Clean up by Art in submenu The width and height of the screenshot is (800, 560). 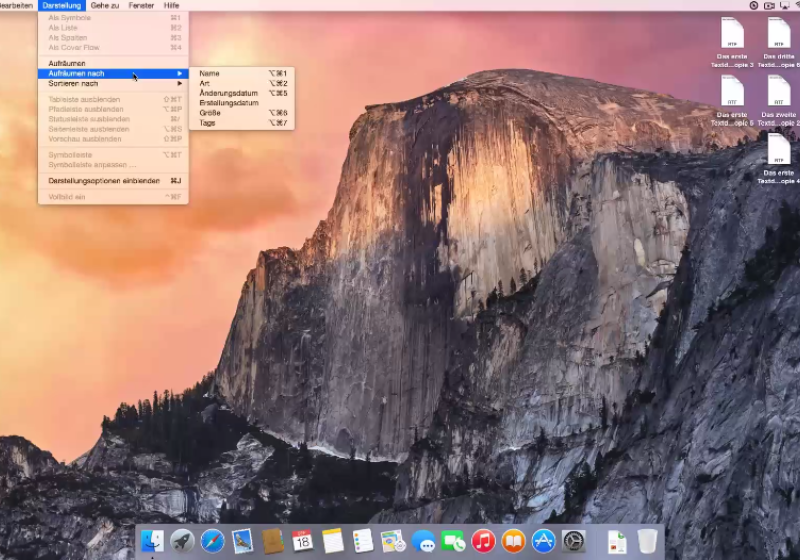point(242,83)
